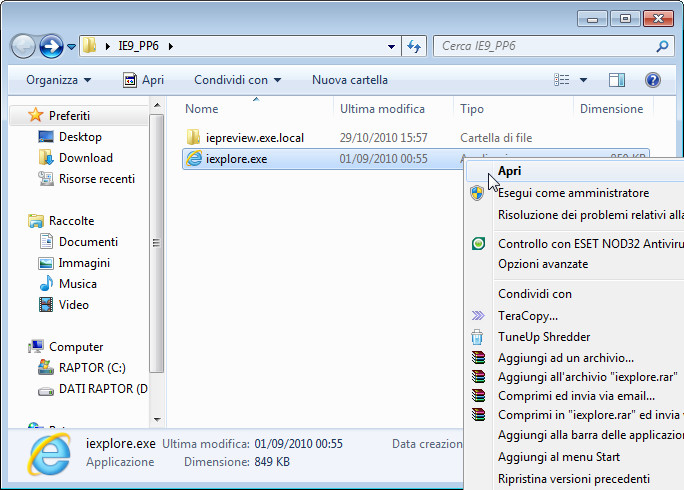Click the navigation pane scrollbar thumb
The width and height of the screenshot is (684, 490).
[157, 243]
